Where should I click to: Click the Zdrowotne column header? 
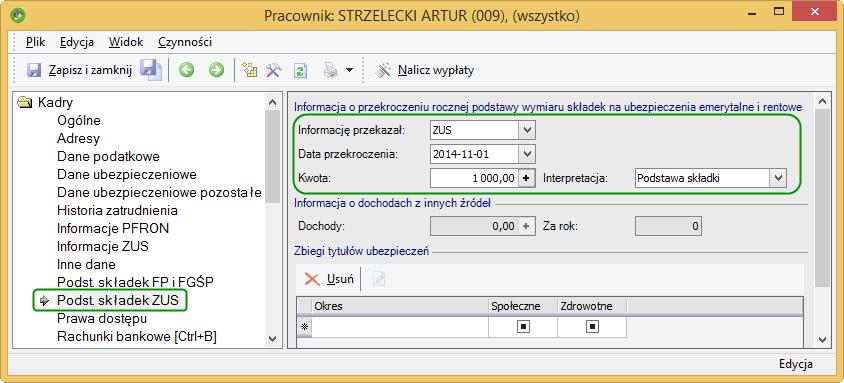pos(592,307)
